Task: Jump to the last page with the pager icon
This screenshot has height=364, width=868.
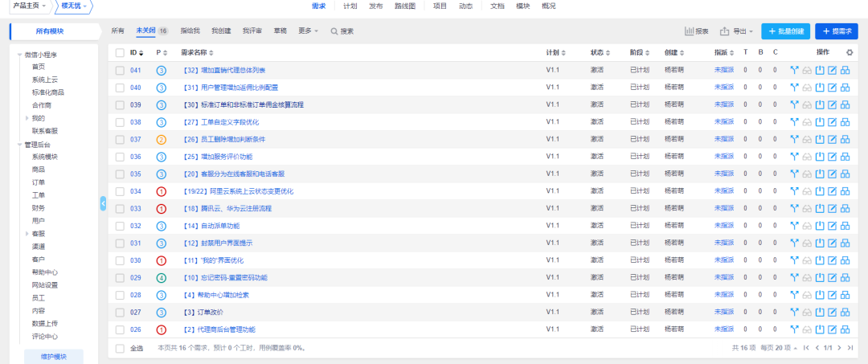Action: coord(850,348)
